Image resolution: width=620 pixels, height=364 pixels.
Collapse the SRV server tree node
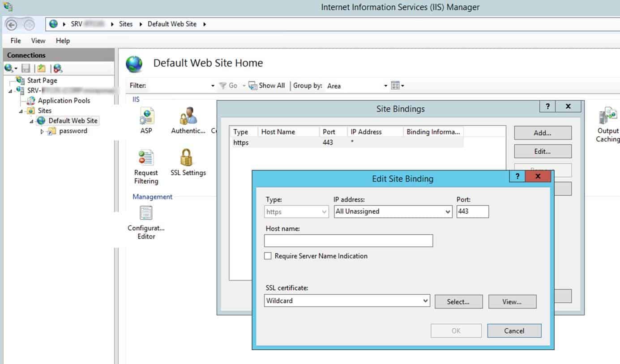10,91
